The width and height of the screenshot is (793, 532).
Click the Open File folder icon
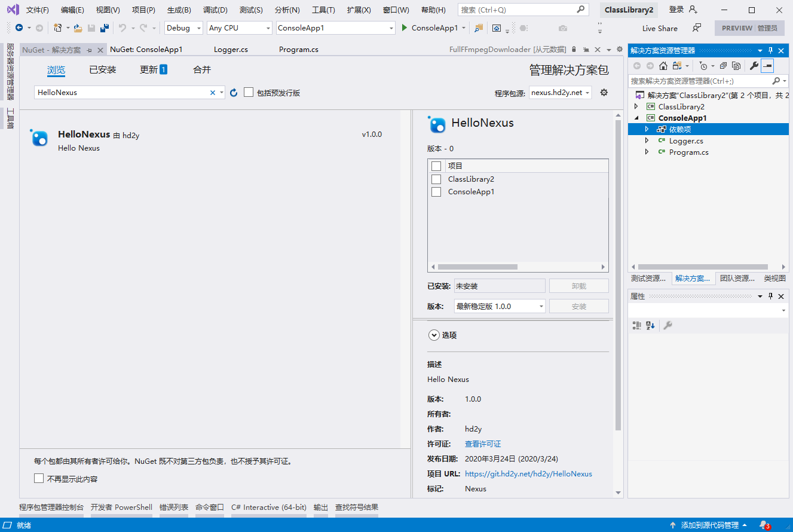(78, 28)
